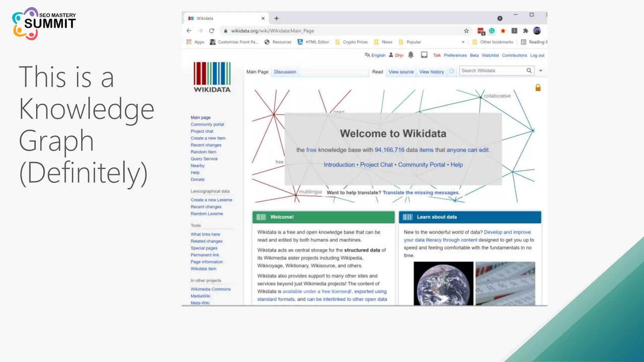Screen dimensions: 644x362
Task: Open Query Service sidebar link
Action: click(x=204, y=159)
